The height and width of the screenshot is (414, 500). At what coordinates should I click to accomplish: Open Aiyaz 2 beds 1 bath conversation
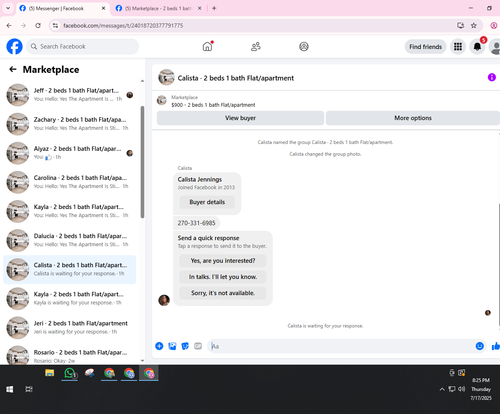point(70,153)
